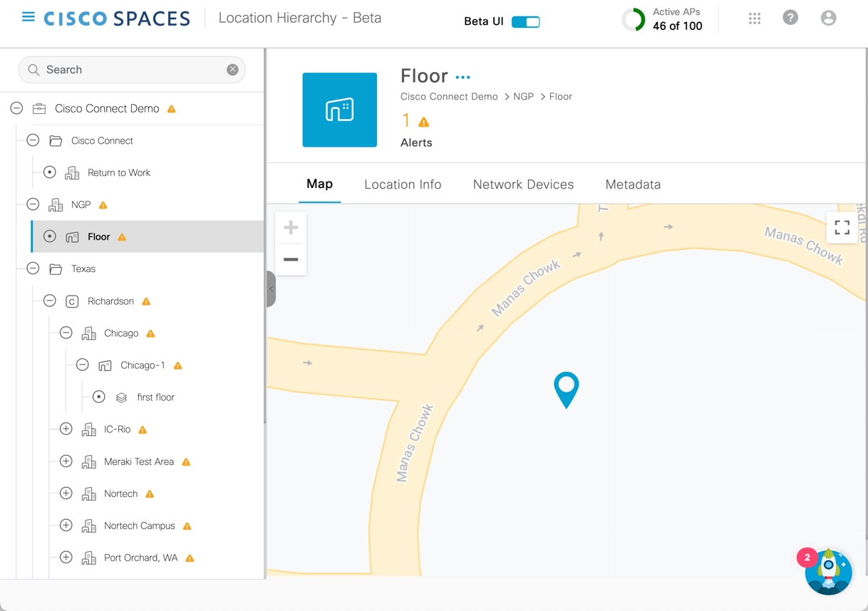868x611 pixels.
Task: Collapse the Chicago building node
Action: pyautogui.click(x=66, y=333)
